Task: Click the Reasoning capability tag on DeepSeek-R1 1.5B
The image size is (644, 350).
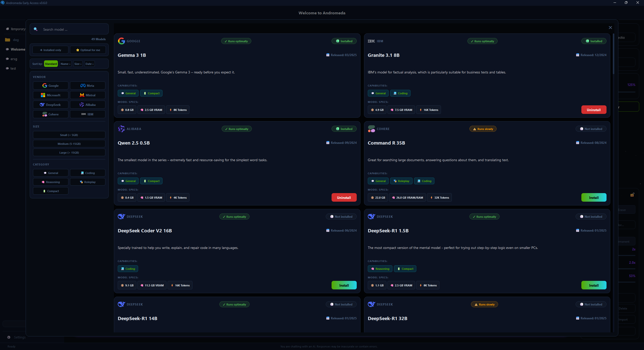Action: (x=380, y=269)
